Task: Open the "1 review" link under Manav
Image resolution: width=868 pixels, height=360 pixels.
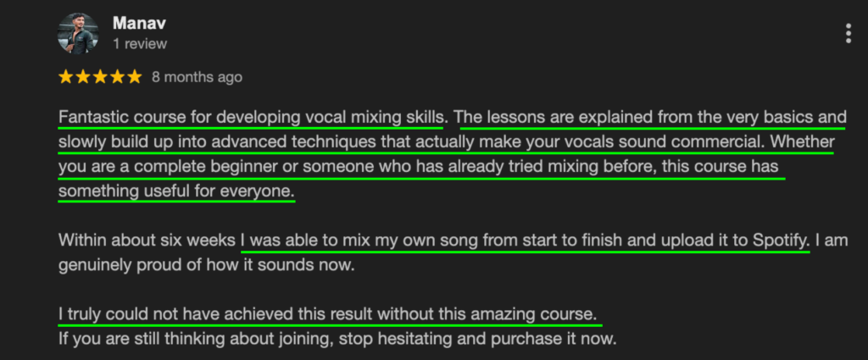Action: click(140, 43)
